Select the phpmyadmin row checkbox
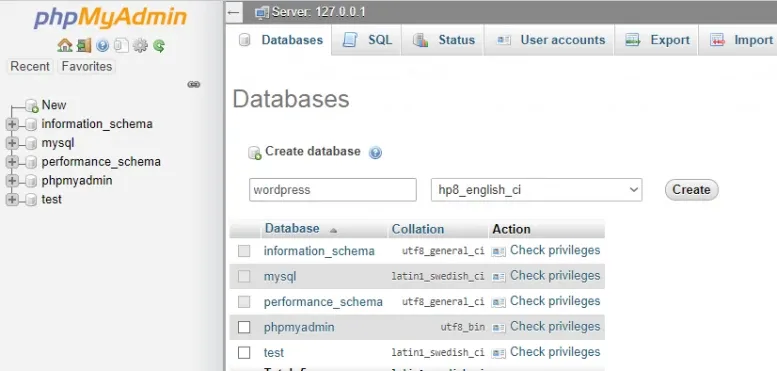Viewport: 777px width, 371px height. tap(244, 327)
